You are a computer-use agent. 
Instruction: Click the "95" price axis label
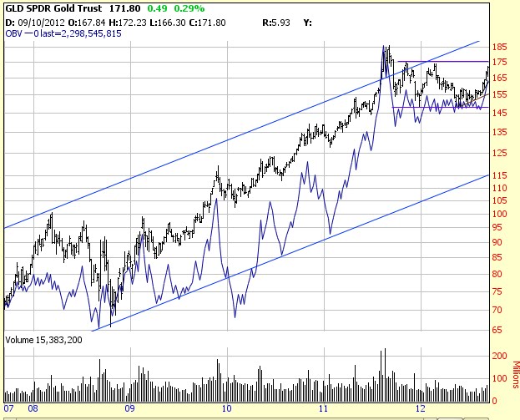[x=497, y=228]
